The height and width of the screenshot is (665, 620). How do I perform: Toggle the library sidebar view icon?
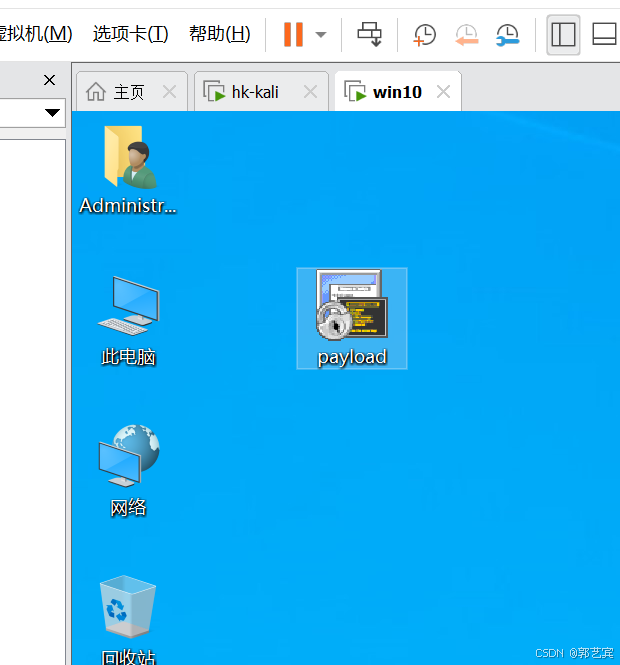coord(563,35)
